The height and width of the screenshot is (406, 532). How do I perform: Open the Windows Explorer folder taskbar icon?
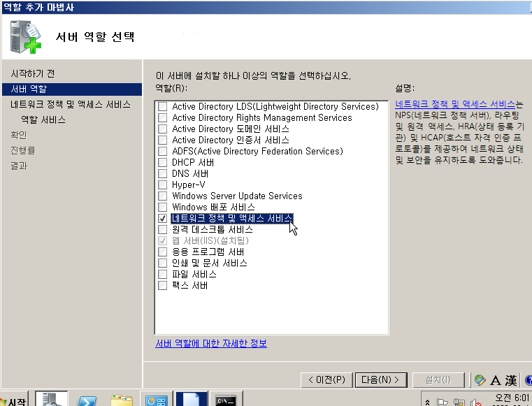point(121,400)
